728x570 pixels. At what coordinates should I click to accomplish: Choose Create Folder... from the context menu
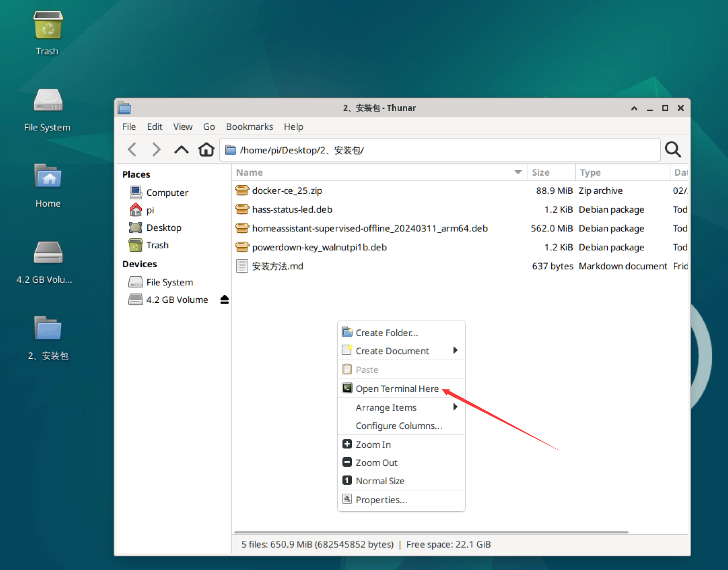point(401,332)
